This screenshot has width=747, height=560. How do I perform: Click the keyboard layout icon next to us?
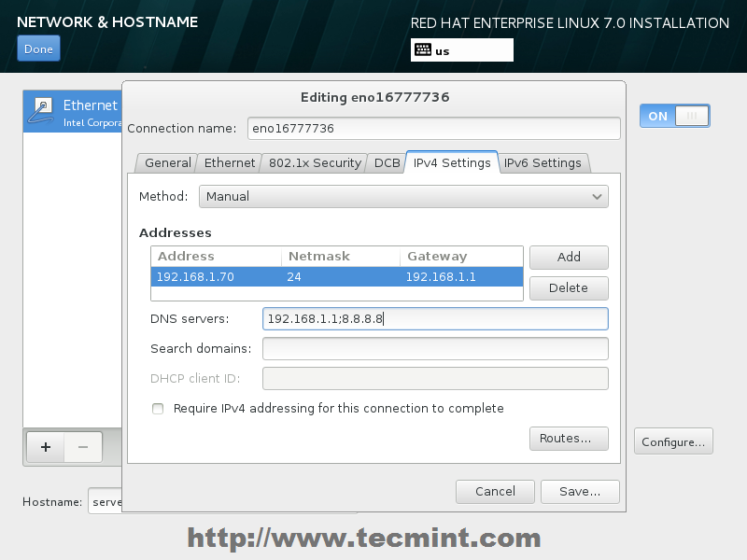[423, 50]
